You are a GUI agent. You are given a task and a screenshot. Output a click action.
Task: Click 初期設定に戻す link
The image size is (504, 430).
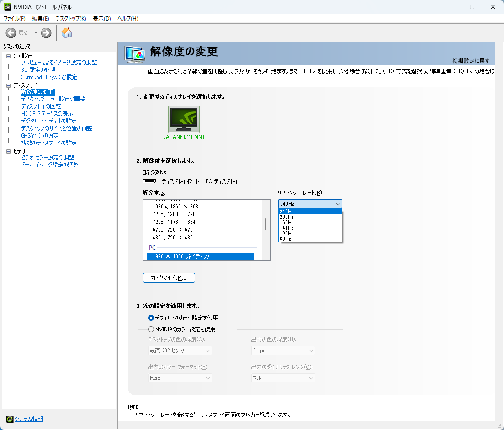click(471, 61)
